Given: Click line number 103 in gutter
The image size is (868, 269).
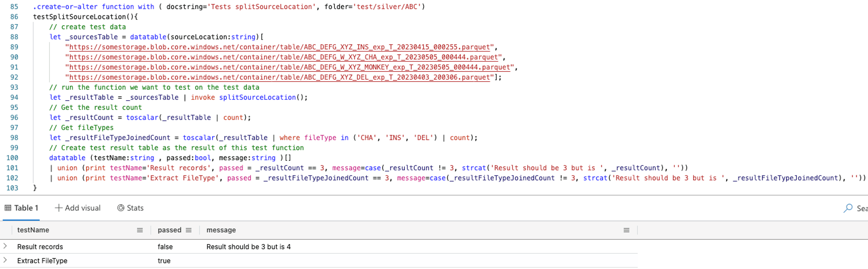Looking at the screenshot, I should (x=12, y=188).
